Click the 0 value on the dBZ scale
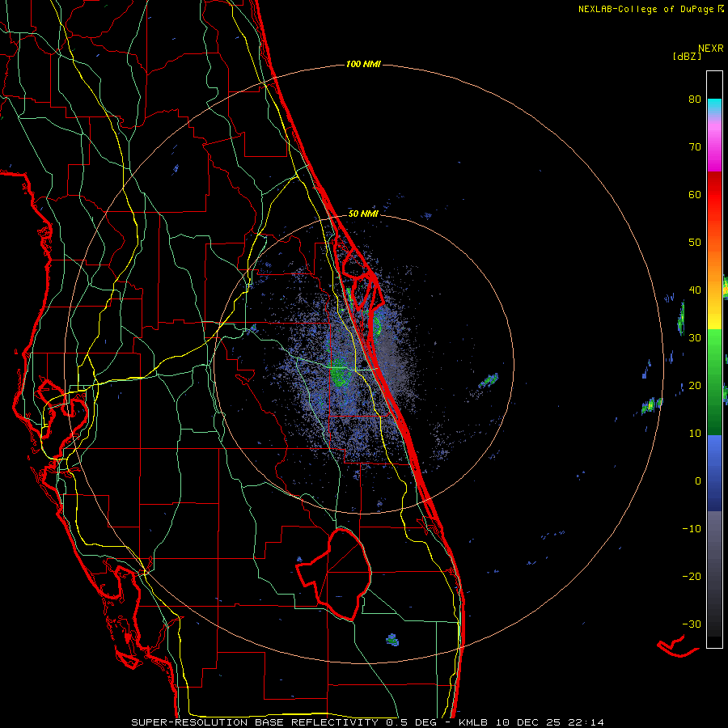The height and width of the screenshot is (728, 728). 698,481
